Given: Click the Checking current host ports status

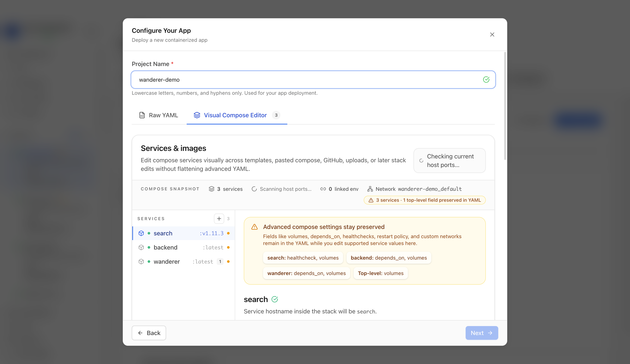Looking at the screenshot, I should pyautogui.click(x=450, y=161).
